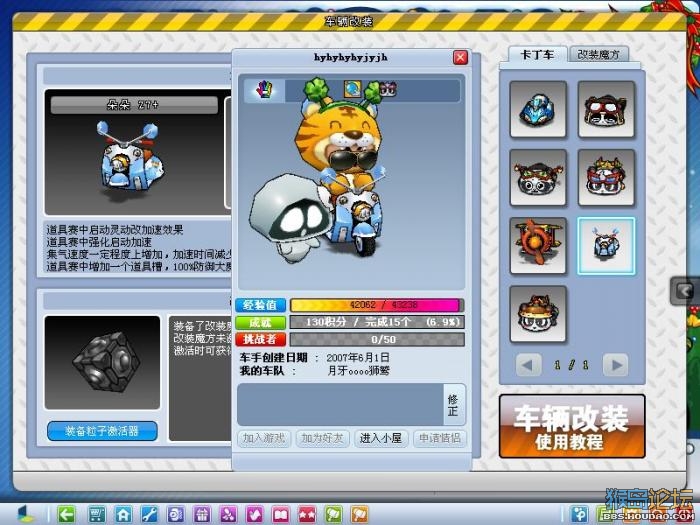Click the collapsed side panel arrow at right edge
The height and width of the screenshot is (525, 700).
[685, 292]
